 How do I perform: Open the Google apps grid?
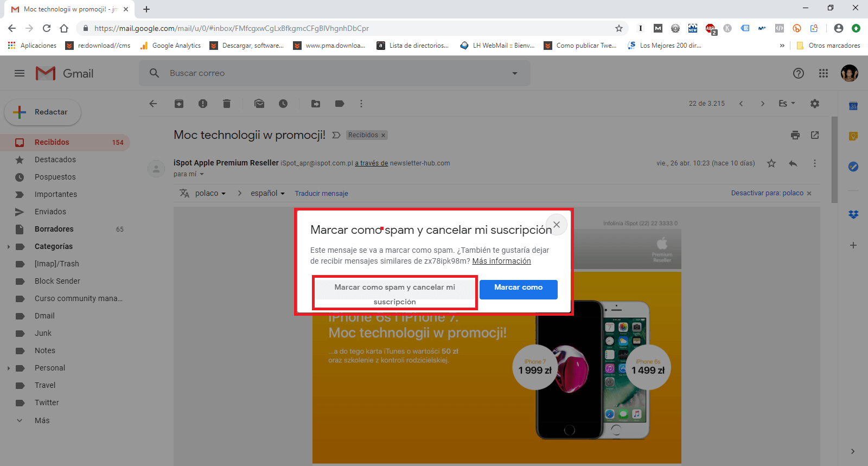tap(824, 73)
